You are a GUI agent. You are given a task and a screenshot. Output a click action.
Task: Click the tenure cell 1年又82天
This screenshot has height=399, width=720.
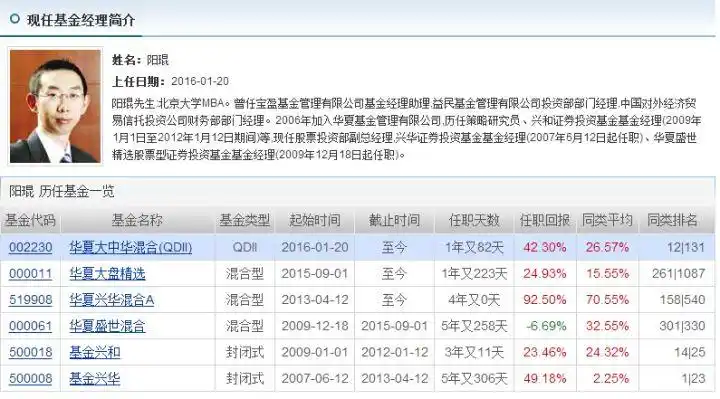pyautogui.click(x=474, y=247)
